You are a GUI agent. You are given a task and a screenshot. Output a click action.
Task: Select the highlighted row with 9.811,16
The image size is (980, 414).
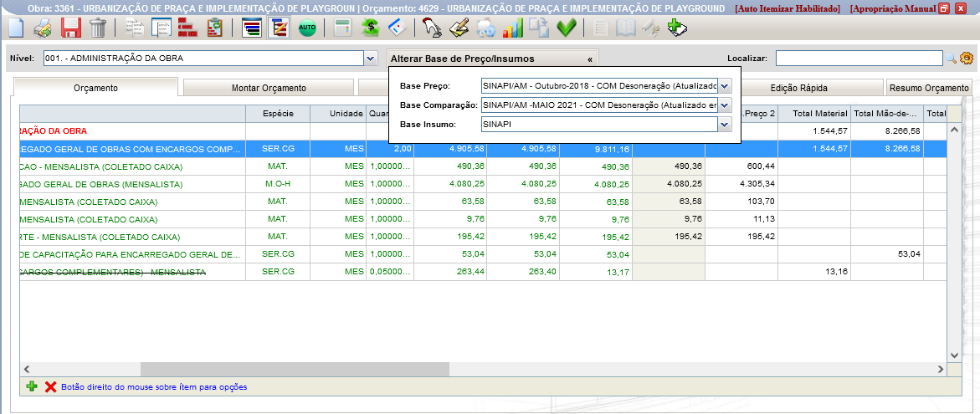coord(484,149)
